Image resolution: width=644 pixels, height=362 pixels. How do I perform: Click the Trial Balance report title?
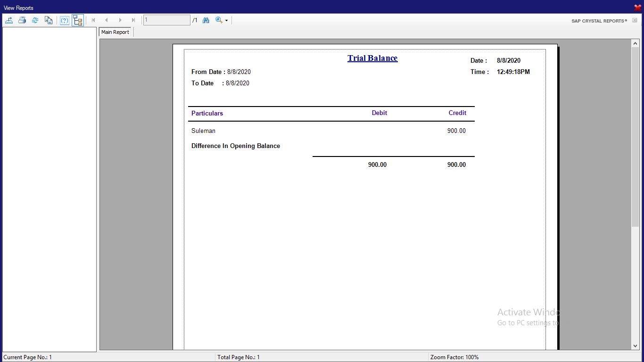(372, 58)
